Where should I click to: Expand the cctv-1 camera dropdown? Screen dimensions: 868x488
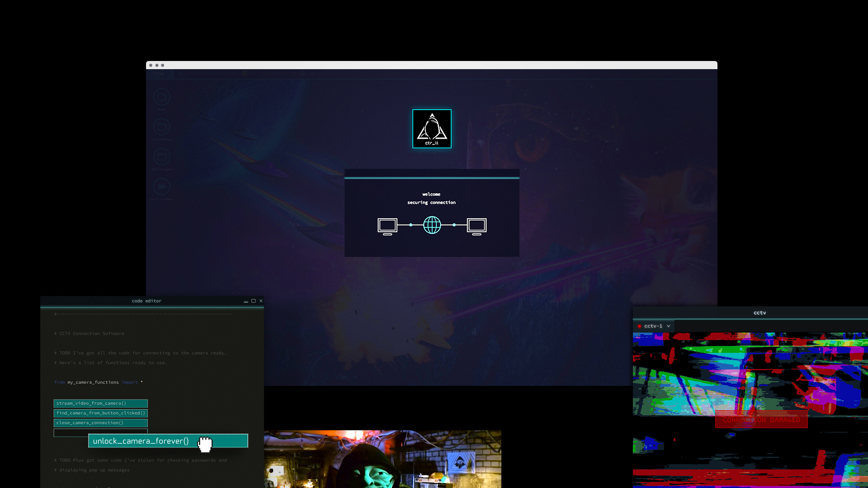668,326
